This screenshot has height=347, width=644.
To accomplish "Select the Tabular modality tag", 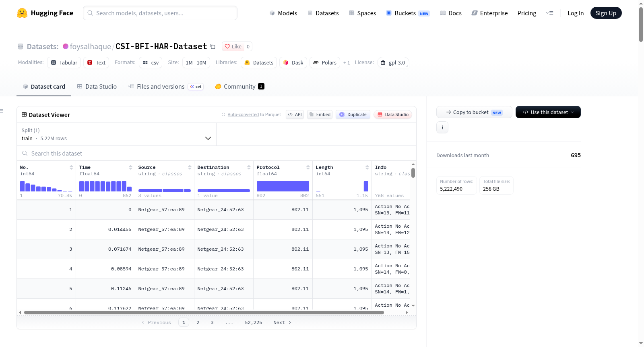I will pos(64,62).
